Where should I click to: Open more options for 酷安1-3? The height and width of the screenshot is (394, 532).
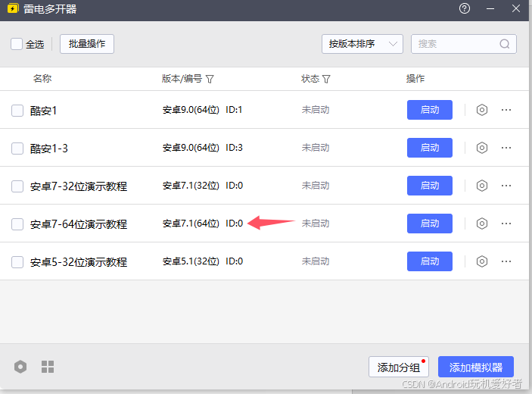pos(506,148)
